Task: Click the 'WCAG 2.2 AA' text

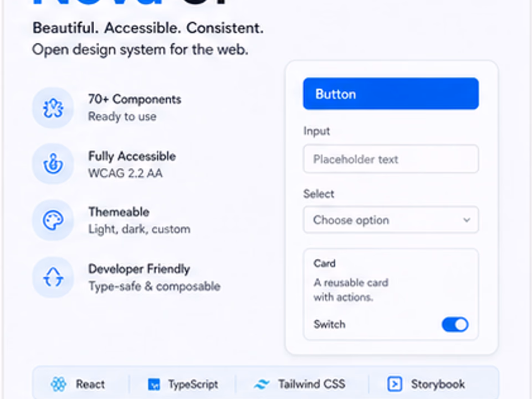Action: pyautogui.click(x=125, y=173)
